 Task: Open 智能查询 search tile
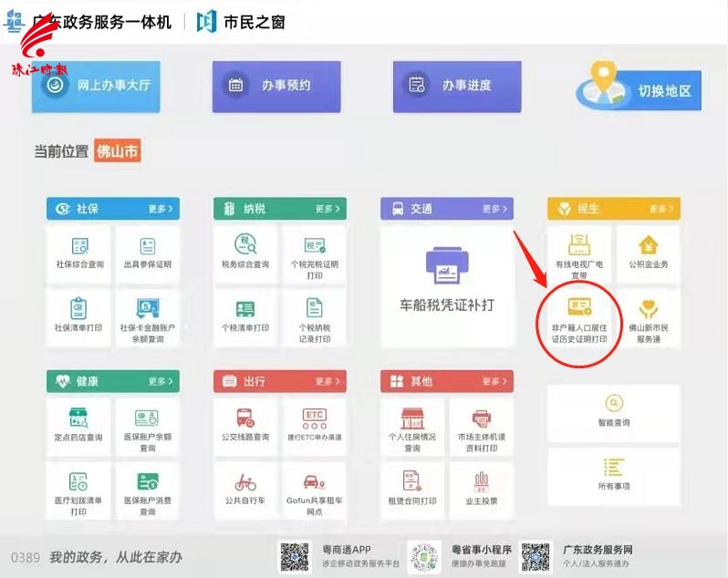(614, 412)
